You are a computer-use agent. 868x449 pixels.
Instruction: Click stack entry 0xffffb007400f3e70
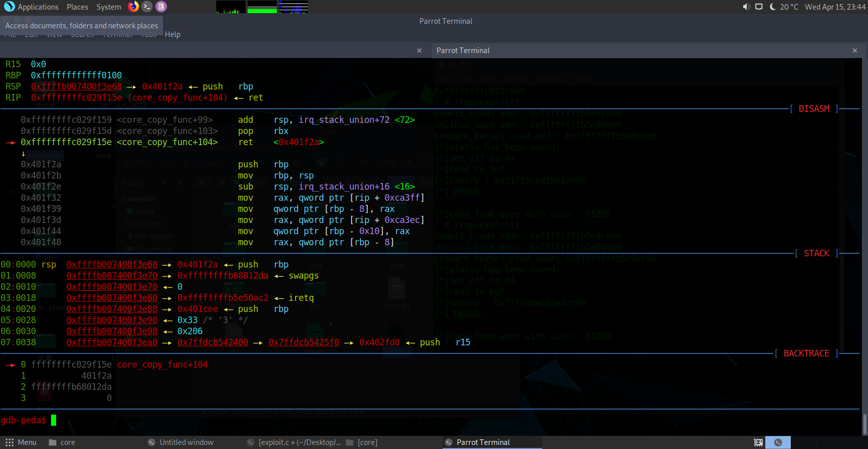(112, 276)
